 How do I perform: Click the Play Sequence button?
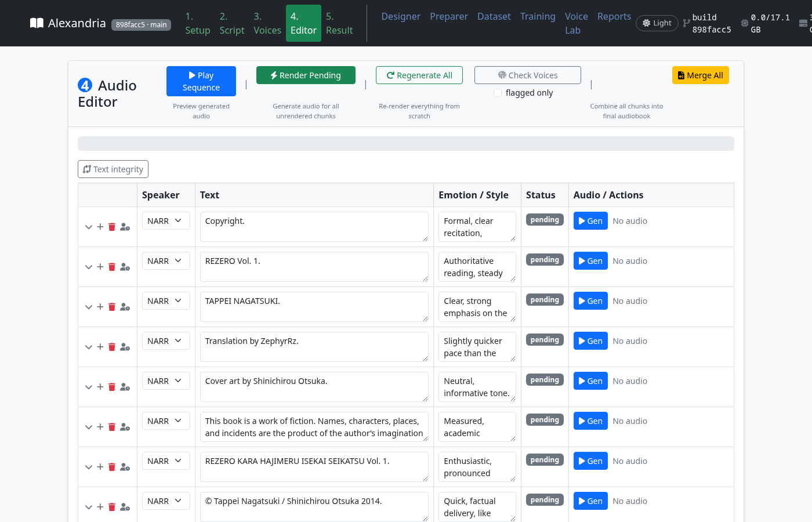pos(201,81)
